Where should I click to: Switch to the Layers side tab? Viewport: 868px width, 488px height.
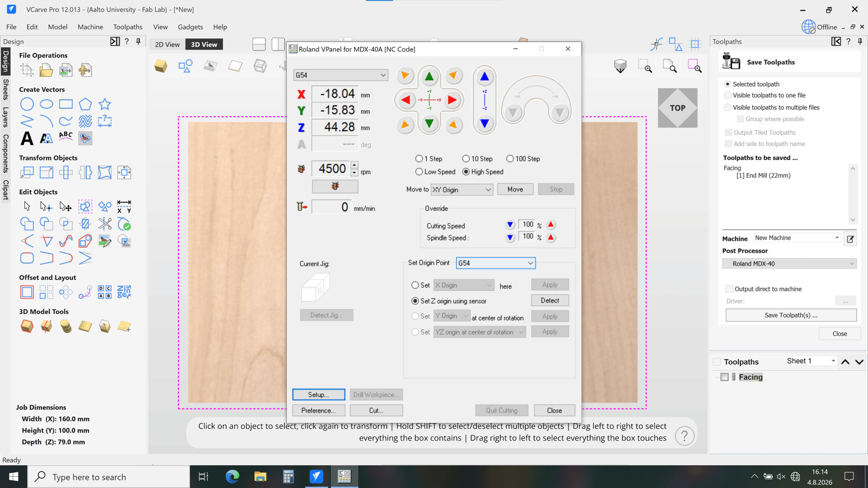[x=5, y=117]
